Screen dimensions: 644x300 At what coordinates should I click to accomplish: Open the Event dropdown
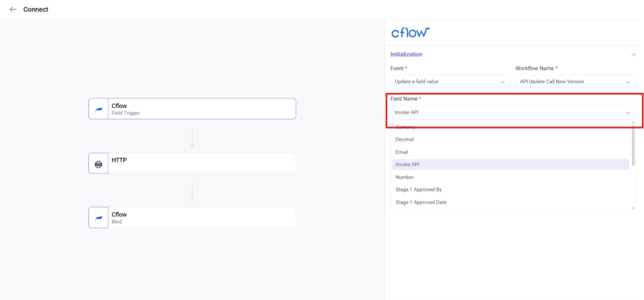pos(450,81)
